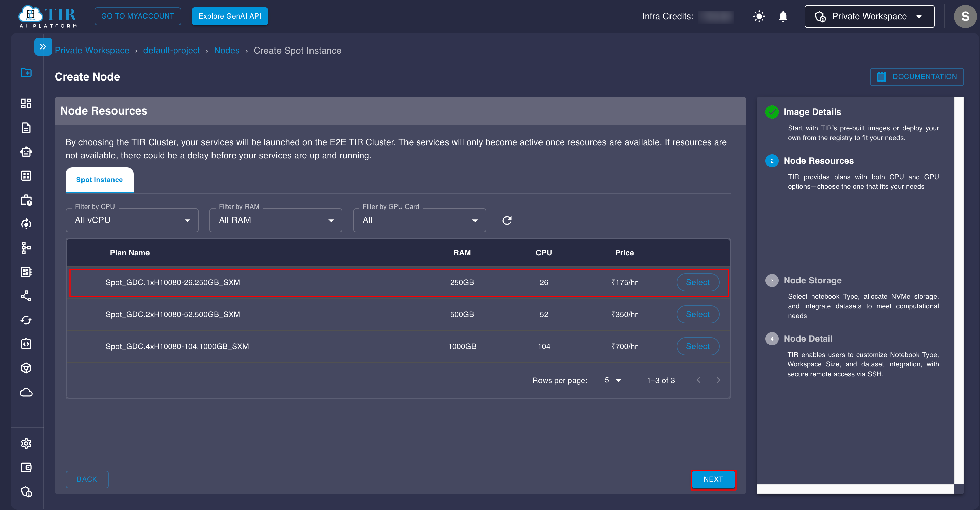
Task: Click the refresh filters icon
Action: click(x=507, y=220)
